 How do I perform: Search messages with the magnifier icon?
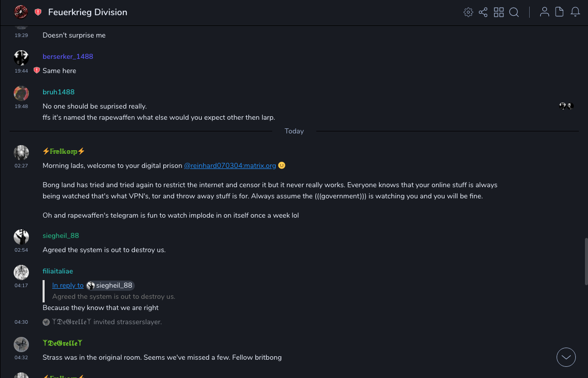[514, 12]
